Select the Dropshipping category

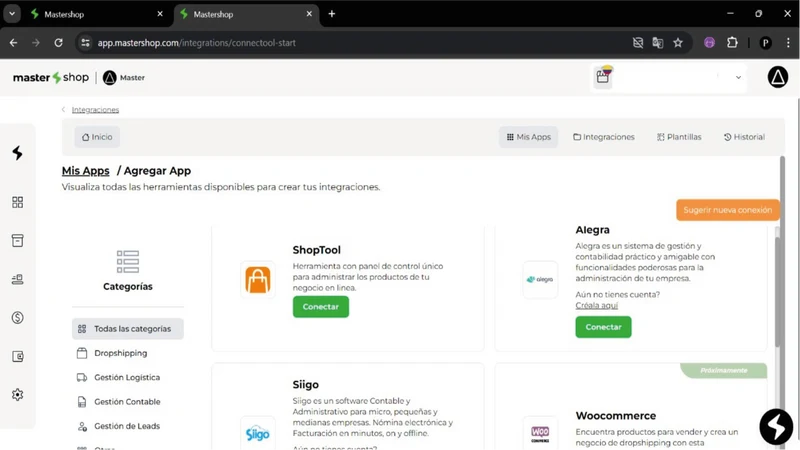coord(112,353)
